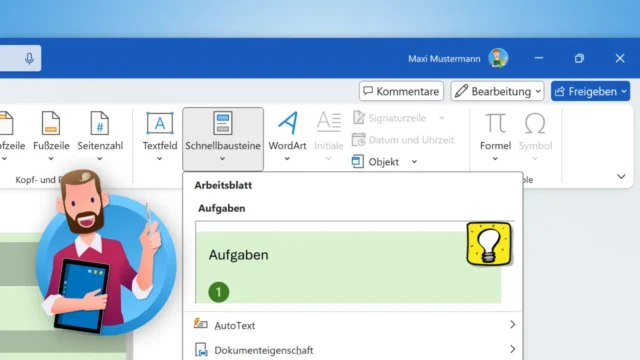Click the Objekt insert icon

coord(358,161)
